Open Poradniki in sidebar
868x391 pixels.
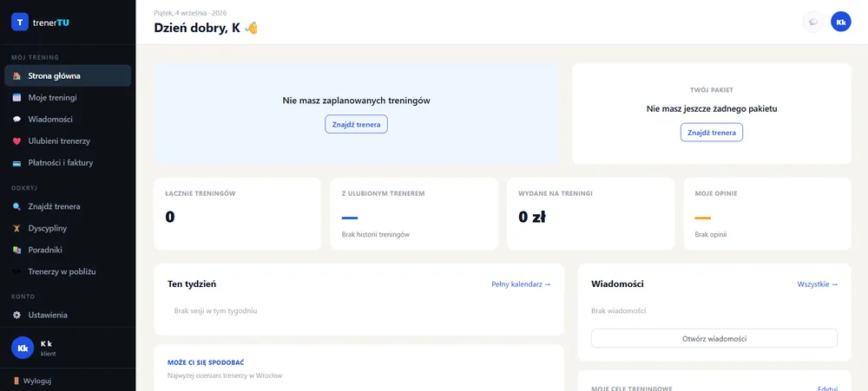tap(68, 250)
